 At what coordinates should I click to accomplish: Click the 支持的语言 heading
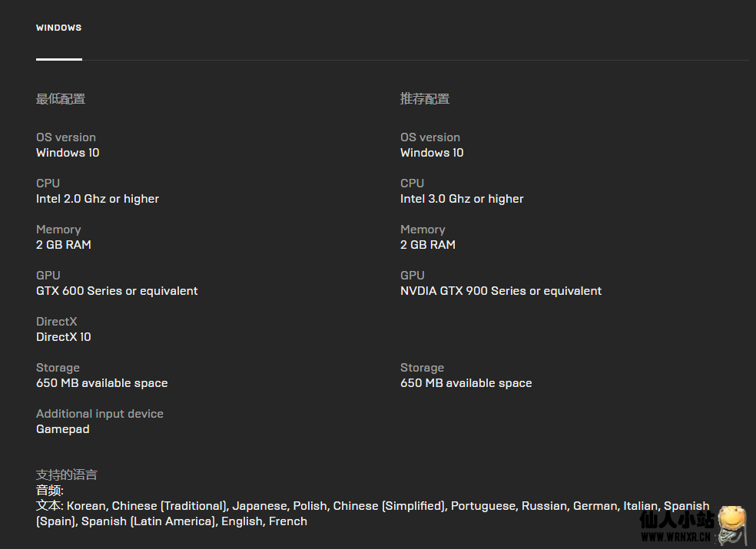pos(67,475)
